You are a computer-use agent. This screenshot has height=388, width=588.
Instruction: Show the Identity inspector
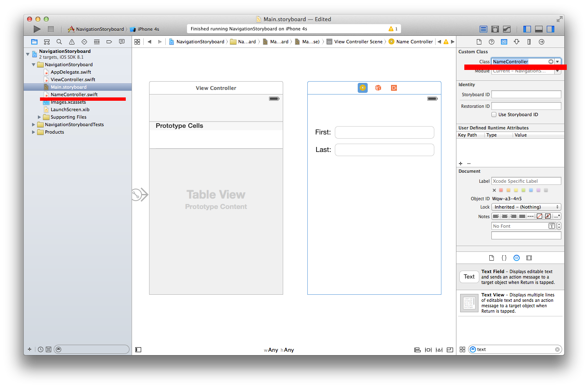coord(504,42)
